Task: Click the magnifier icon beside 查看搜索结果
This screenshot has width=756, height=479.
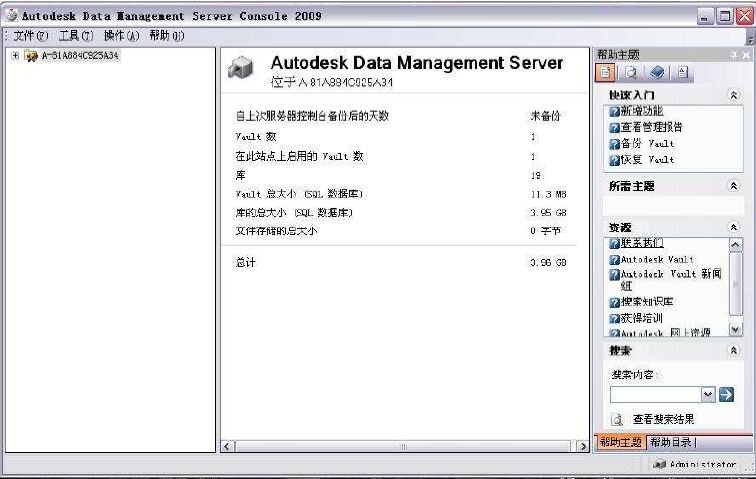Action: click(x=617, y=420)
